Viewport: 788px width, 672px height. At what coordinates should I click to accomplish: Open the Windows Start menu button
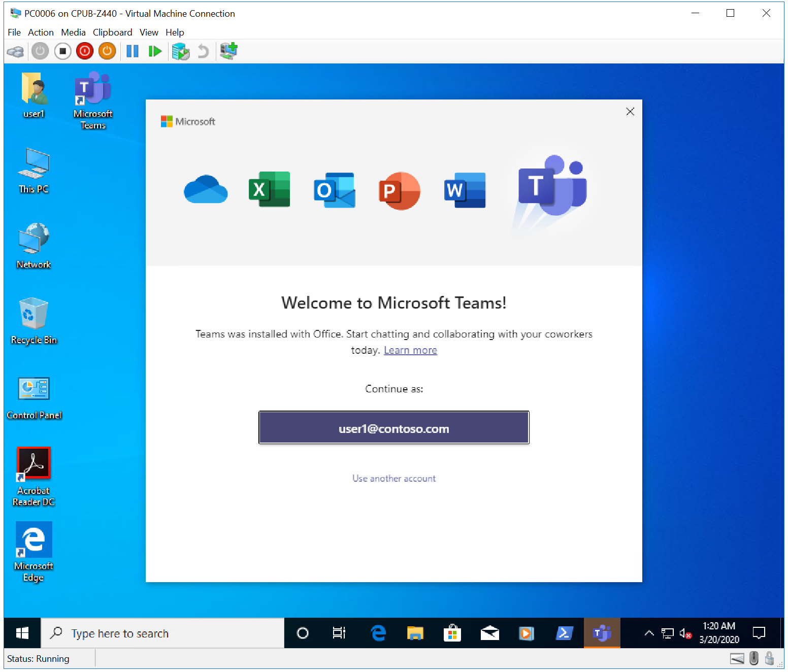pyautogui.click(x=22, y=633)
